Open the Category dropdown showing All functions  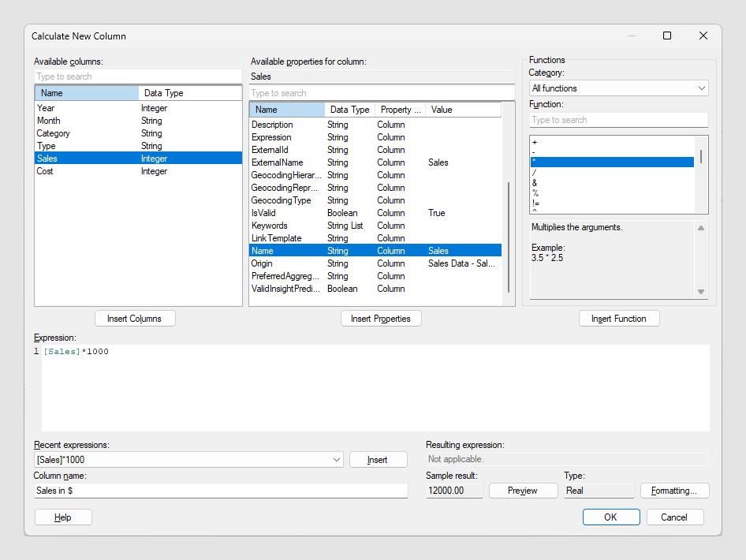pyautogui.click(x=618, y=88)
